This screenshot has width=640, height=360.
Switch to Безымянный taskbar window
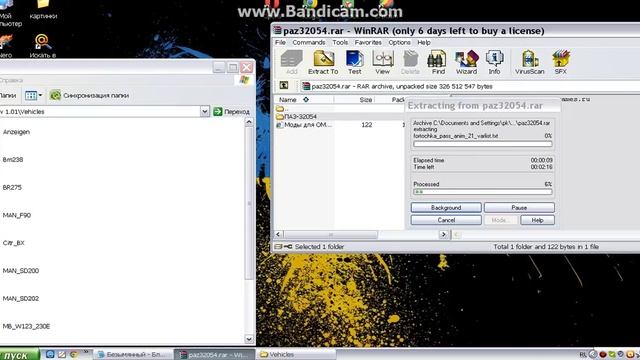click(x=133, y=354)
